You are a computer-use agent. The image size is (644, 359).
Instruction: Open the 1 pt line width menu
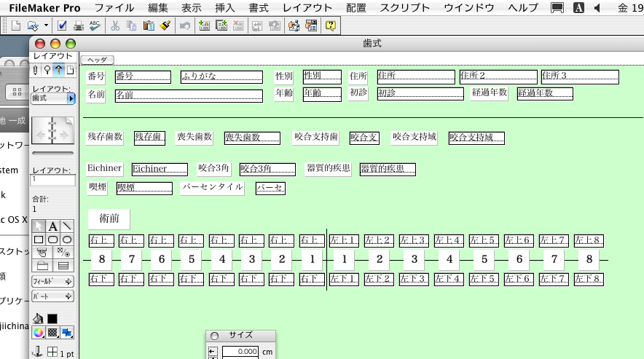click(66, 354)
